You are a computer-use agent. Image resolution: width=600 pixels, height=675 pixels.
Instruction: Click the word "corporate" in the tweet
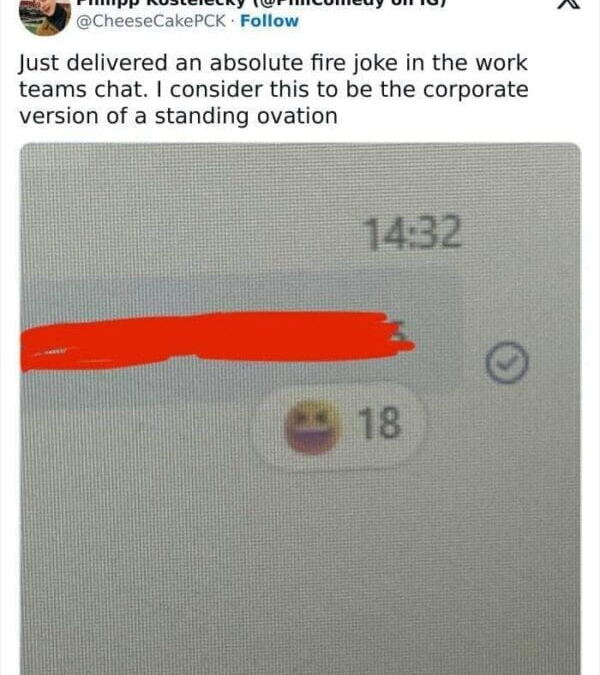(476, 90)
